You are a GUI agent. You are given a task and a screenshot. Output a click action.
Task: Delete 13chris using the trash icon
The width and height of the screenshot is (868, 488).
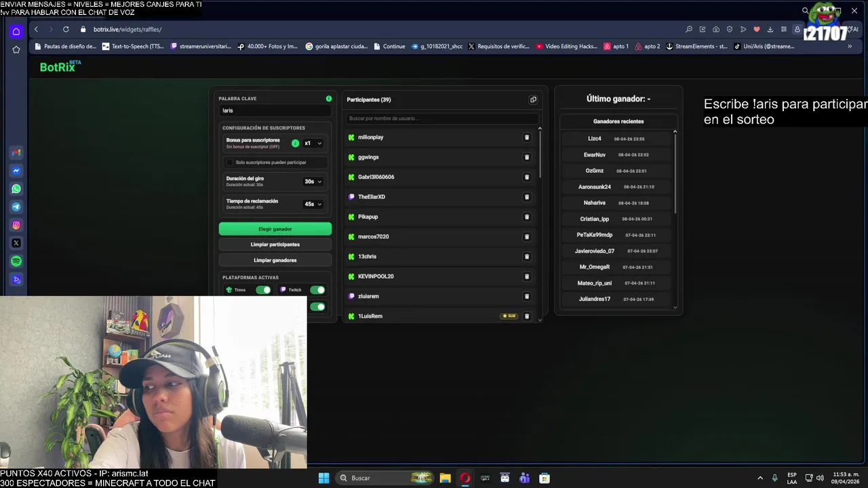point(527,257)
